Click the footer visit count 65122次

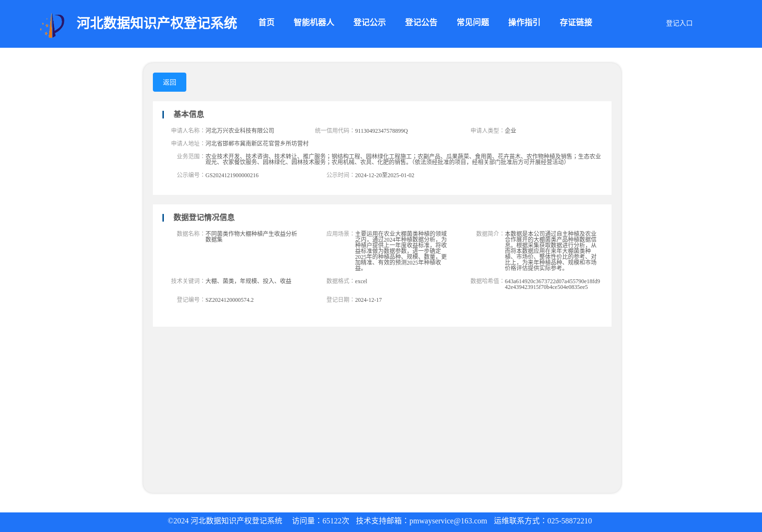click(x=336, y=521)
